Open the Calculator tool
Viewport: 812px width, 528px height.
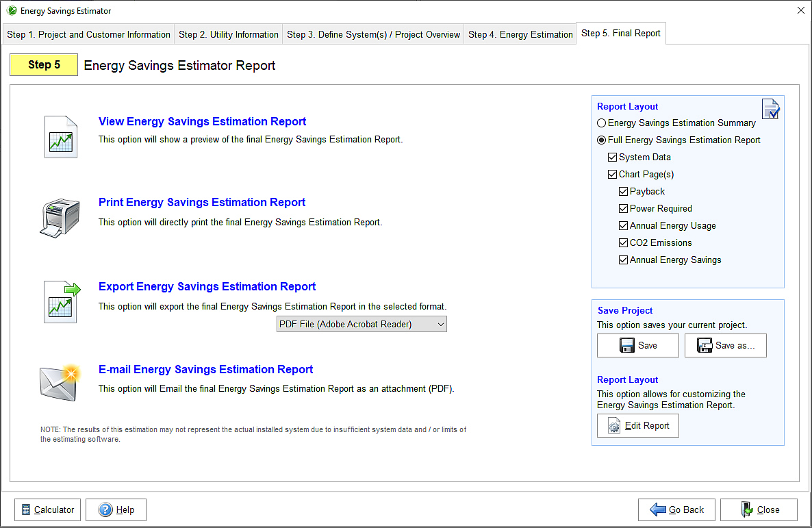point(47,510)
